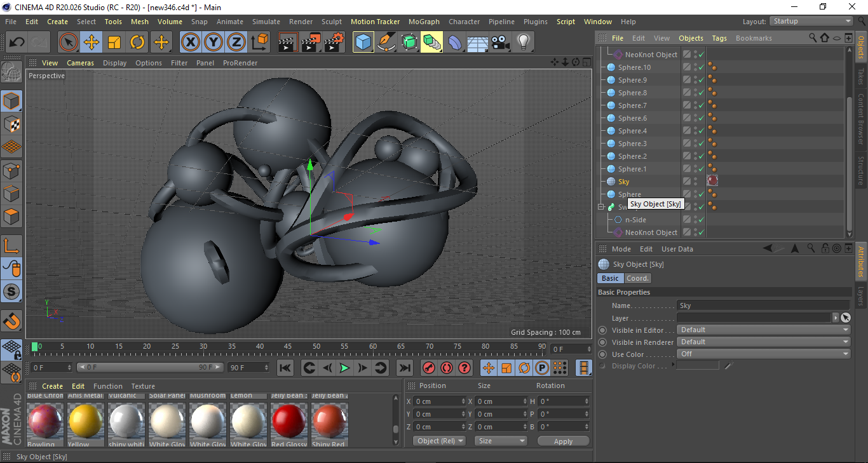Add a Cube primitive object
This screenshot has height=463, width=868.
point(363,43)
